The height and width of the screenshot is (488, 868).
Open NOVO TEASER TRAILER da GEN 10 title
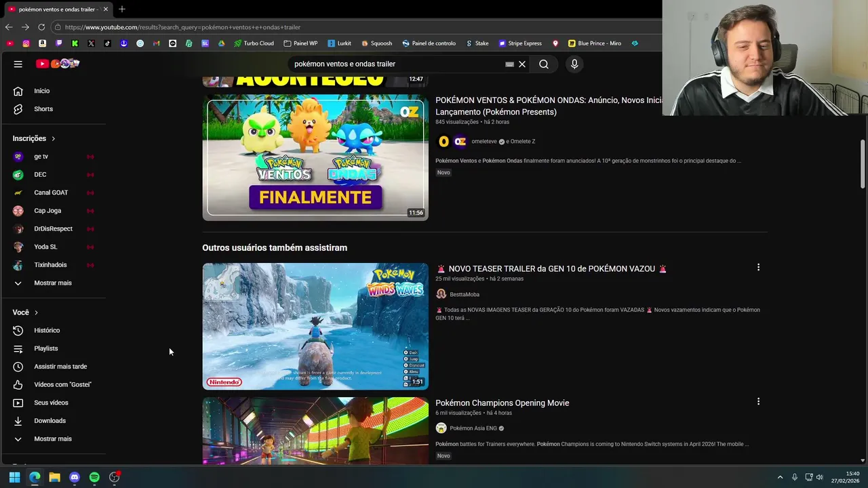551,268
